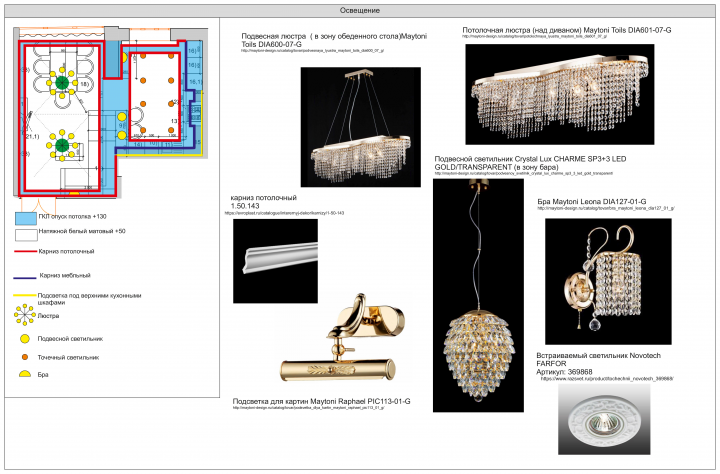Click the yellow Подвесной светильник legend circle
Image resolution: width=720 pixels, height=474 pixels.
(25, 339)
